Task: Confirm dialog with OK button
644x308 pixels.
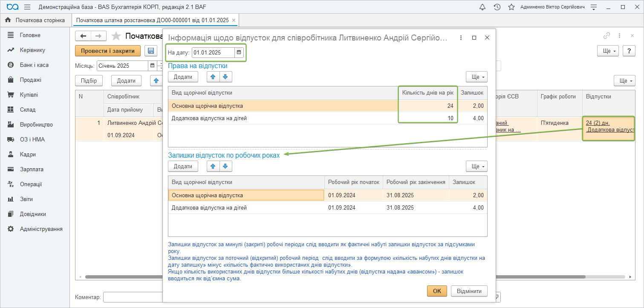Action: point(437,291)
